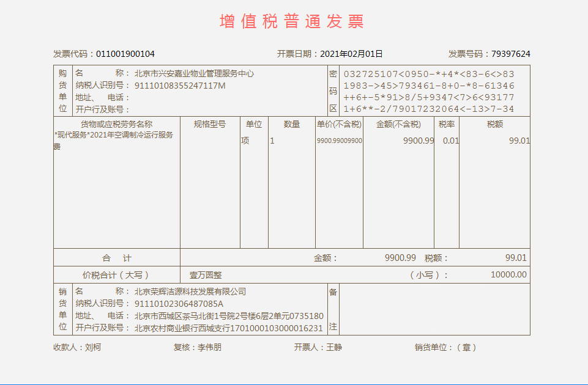Screen dimensions: 588x385
Task: Select amount in words 壹万圆整
Action: (x=206, y=275)
